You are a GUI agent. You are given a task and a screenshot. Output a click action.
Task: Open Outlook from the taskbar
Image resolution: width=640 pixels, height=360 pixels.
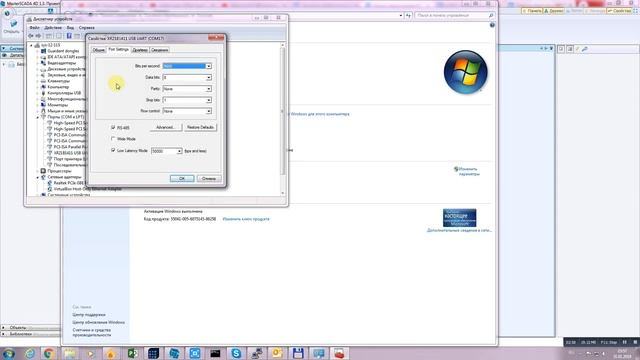coord(277,353)
